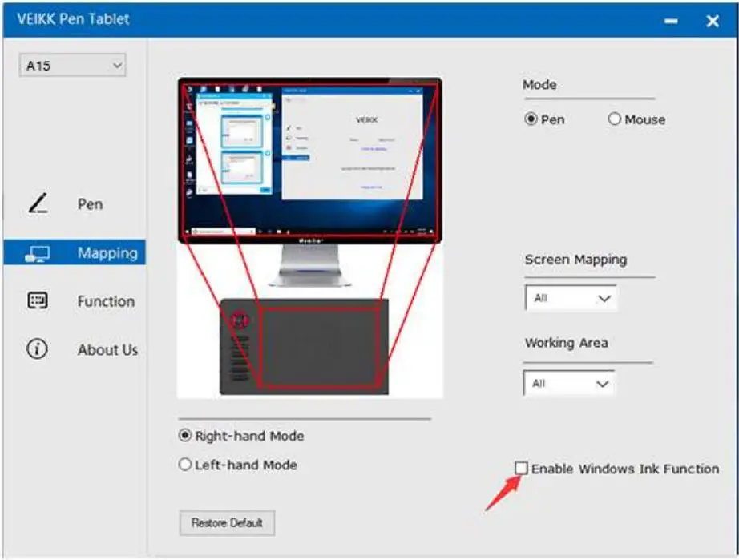Image resolution: width=739 pixels, height=560 pixels.
Task: Expand the Screen Mapping dropdown
Action: [x=570, y=297]
